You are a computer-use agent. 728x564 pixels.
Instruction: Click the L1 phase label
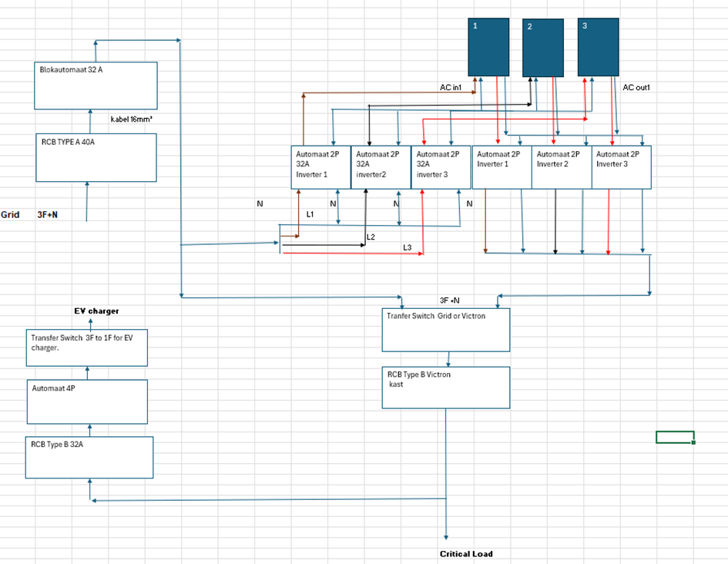click(x=310, y=214)
